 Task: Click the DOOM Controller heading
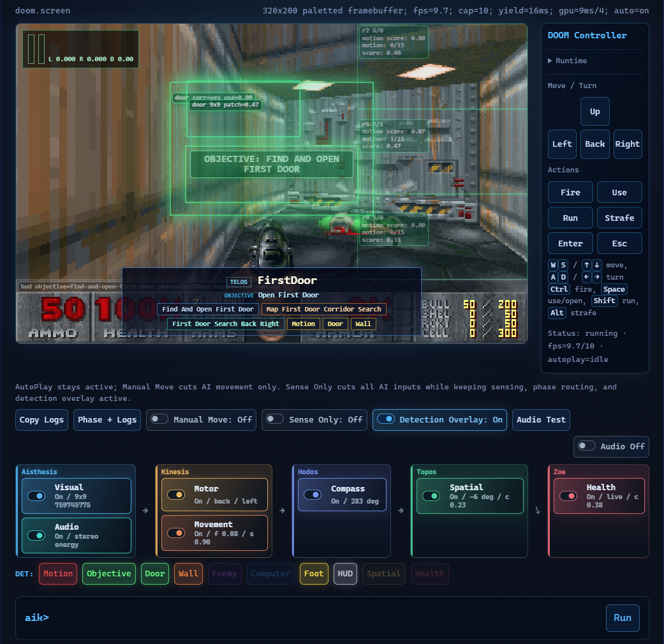pos(587,36)
